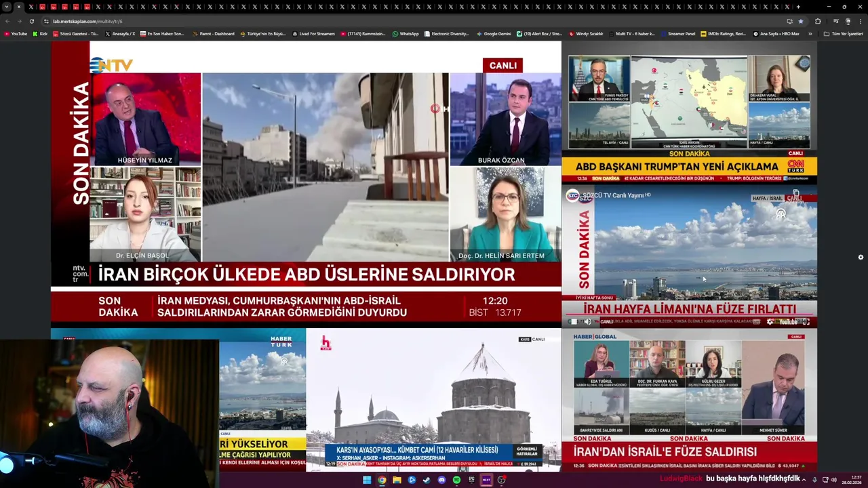Open the NEXT app in taskbar
This screenshot has height=488, width=868.
pos(486,480)
